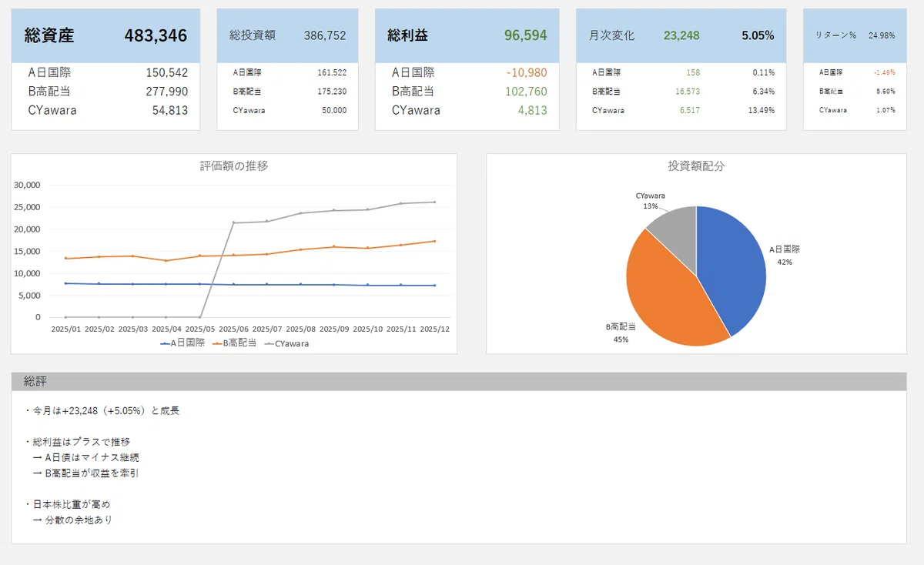This screenshot has width=924, height=565.
Task: Click the 総資産 card heading
Action: click(49, 35)
